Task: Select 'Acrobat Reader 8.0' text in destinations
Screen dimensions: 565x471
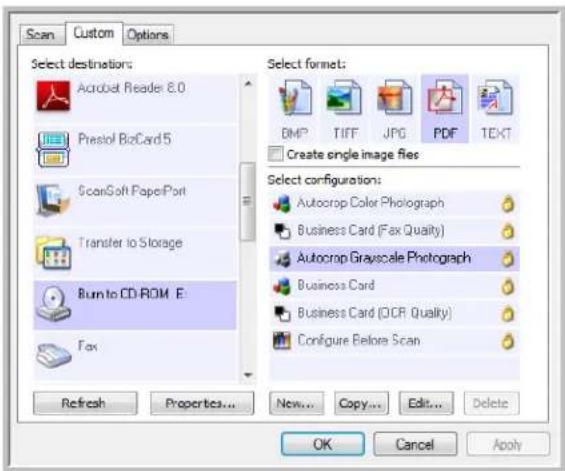Action: pyautogui.click(x=132, y=88)
